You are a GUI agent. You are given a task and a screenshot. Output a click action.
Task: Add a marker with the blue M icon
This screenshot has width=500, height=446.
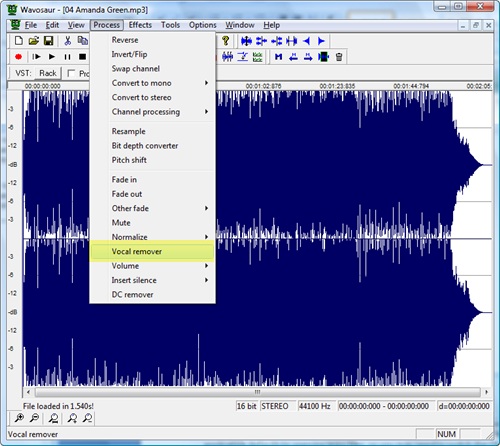click(279, 57)
